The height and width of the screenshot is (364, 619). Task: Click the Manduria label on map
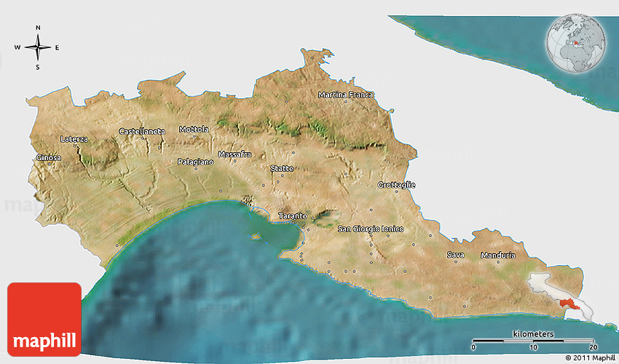(498, 256)
